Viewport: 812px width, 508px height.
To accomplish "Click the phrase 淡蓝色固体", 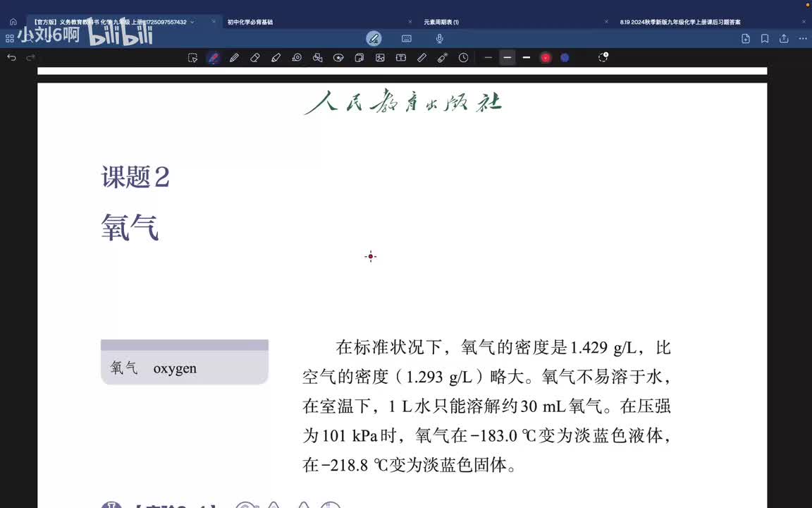I will [465, 465].
